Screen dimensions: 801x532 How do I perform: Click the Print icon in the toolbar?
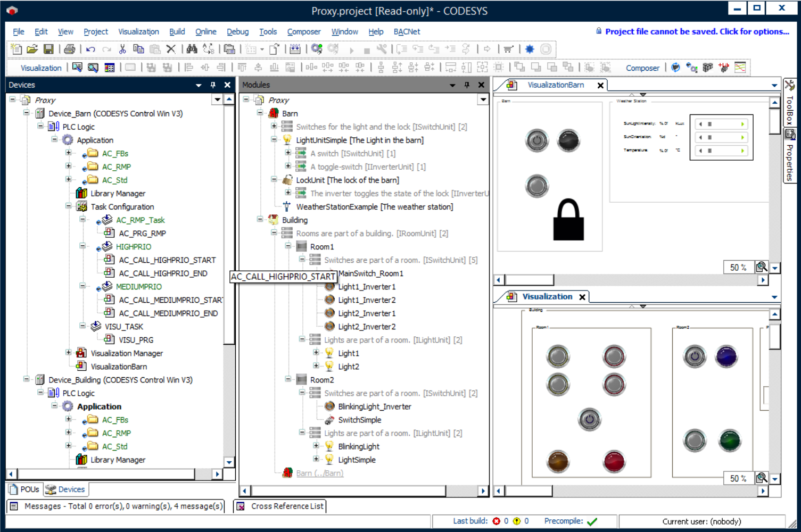coord(69,49)
